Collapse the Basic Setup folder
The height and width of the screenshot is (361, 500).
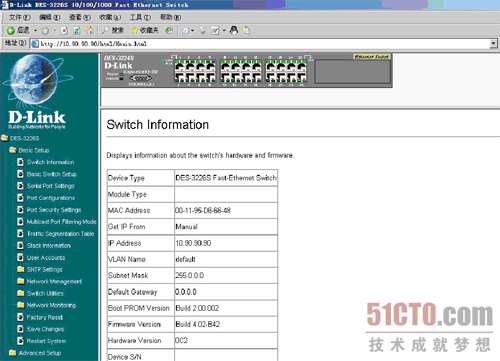(x=29, y=150)
